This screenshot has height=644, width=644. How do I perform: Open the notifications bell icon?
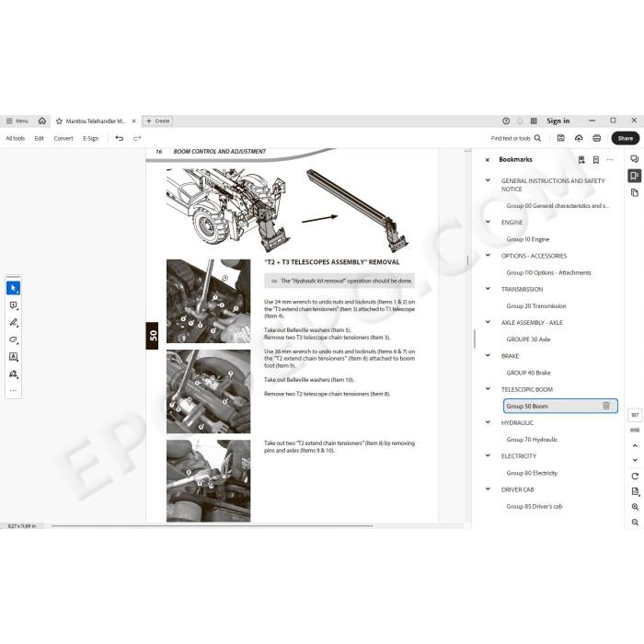[520, 121]
